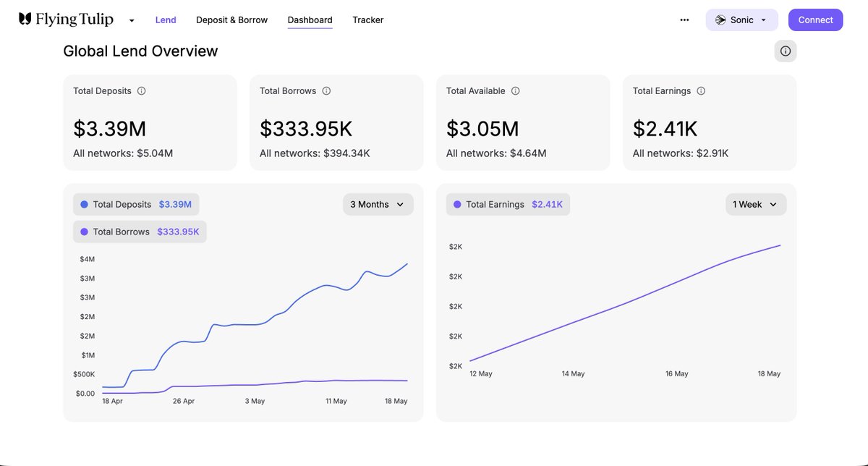Toggle Total Borrows series in chart legend
Screen dimensions: 868x466
140,232
